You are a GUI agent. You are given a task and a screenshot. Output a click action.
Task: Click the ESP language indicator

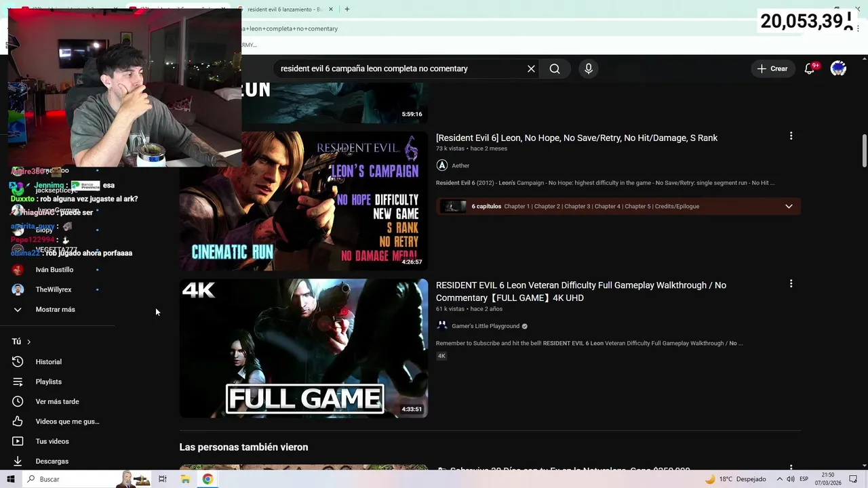(804, 479)
